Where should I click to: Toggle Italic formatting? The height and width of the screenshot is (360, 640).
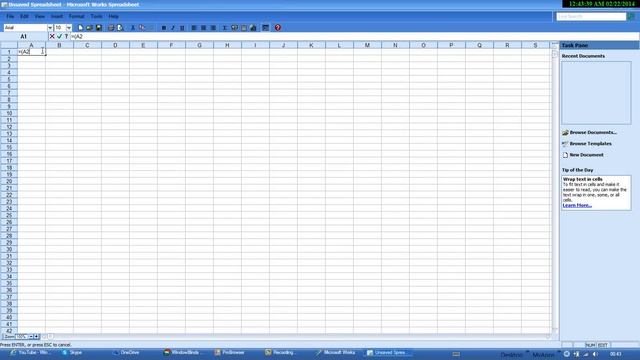click(173, 28)
